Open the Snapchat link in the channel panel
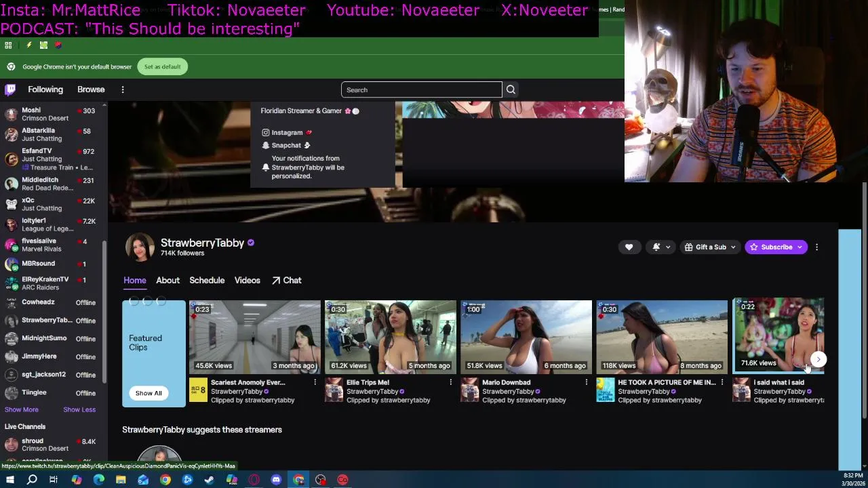868x488 pixels. tap(285, 145)
